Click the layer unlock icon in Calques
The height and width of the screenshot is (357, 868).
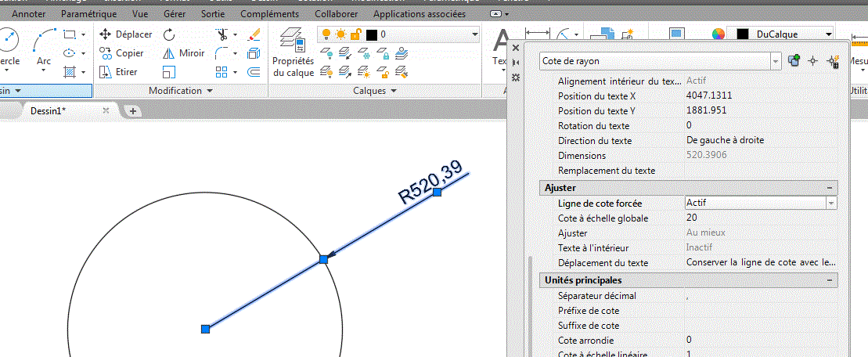coord(383,72)
